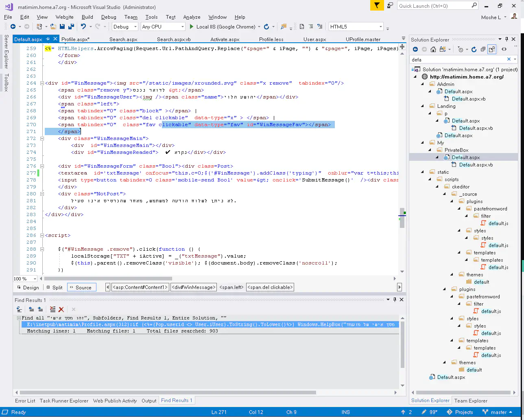The width and height of the screenshot is (524, 420).
Task: Click the Quick Launch search box
Action: tap(434, 6)
